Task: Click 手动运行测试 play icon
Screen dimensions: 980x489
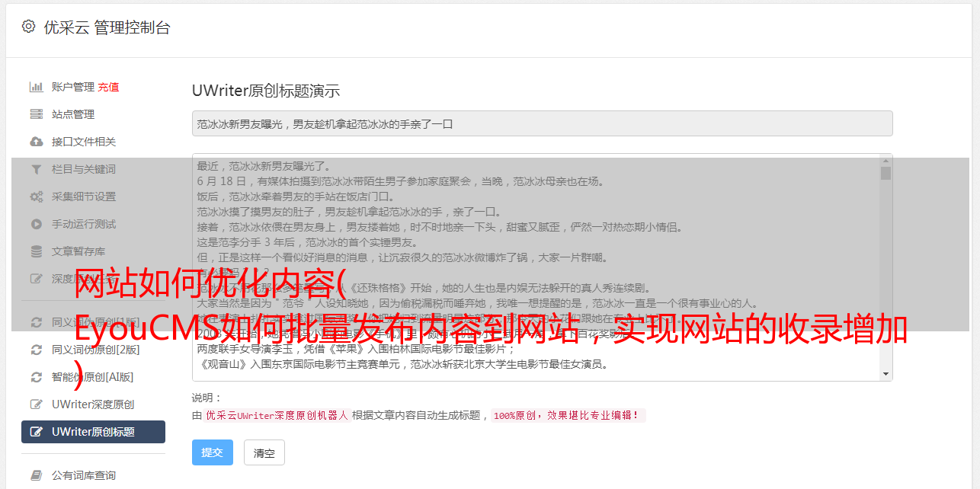Action: pyautogui.click(x=36, y=224)
